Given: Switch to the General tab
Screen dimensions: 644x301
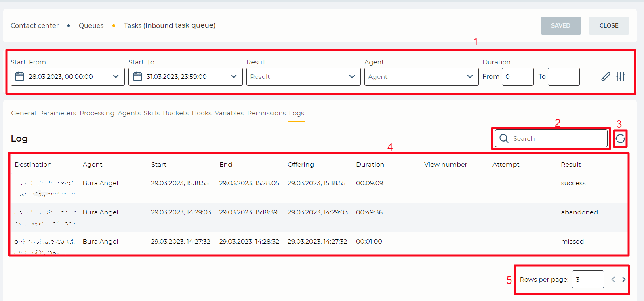Looking at the screenshot, I should (23, 113).
